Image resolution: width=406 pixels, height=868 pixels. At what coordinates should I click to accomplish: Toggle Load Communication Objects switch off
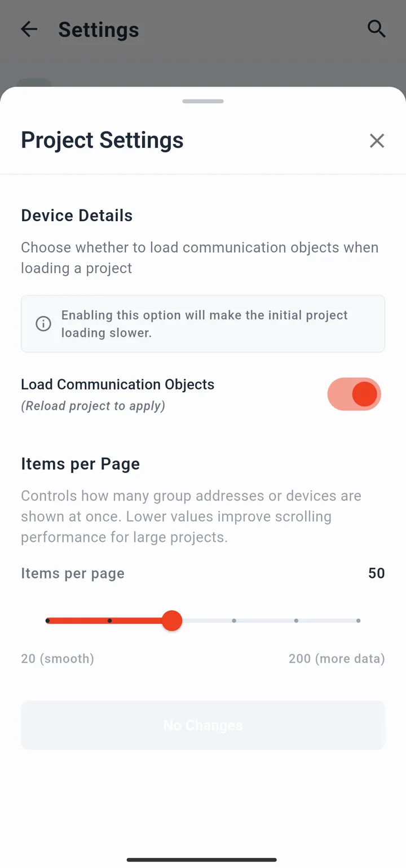tap(354, 394)
